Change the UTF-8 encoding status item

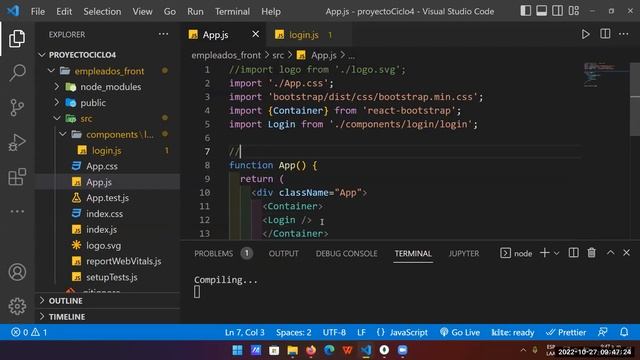(334, 332)
